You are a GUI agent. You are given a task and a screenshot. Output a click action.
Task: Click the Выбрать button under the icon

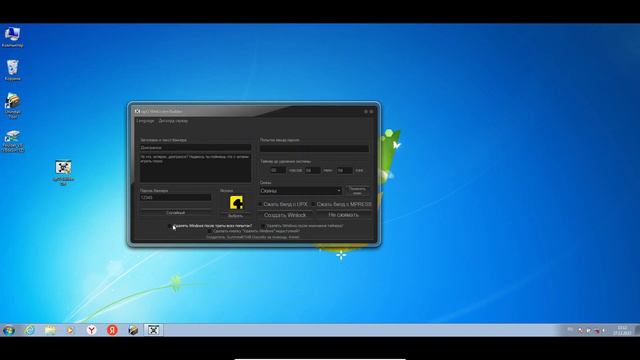click(236, 216)
